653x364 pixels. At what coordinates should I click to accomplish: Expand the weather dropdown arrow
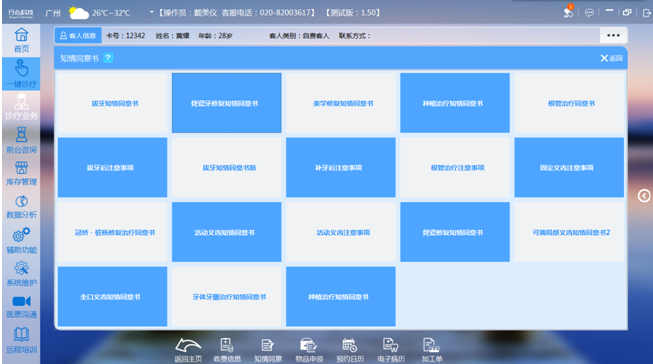click(152, 12)
